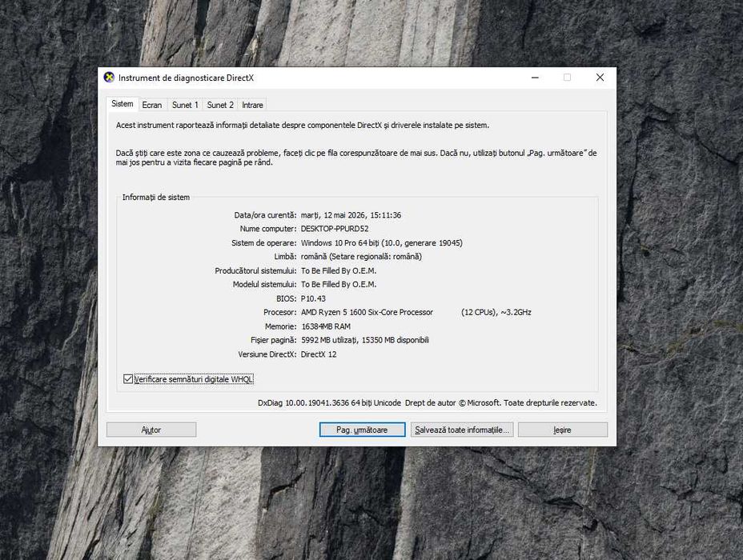Select the date value marți, 12 mai 2026

(351, 215)
